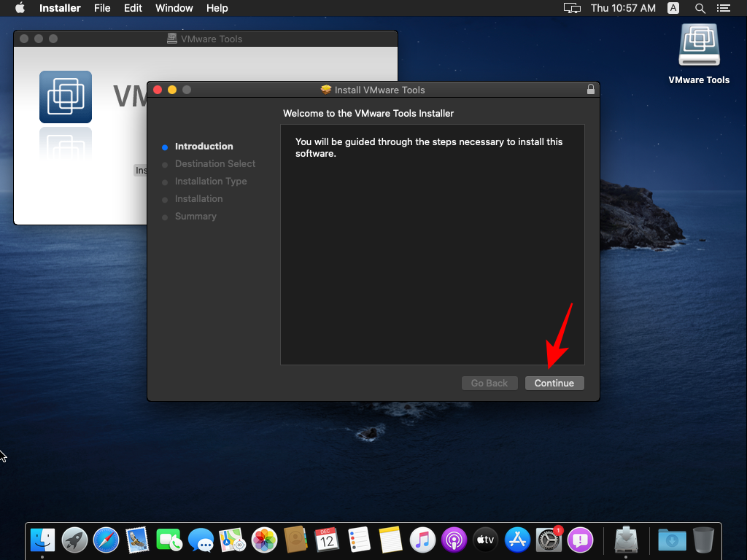Open Launchpad from the Dock

[x=74, y=540]
